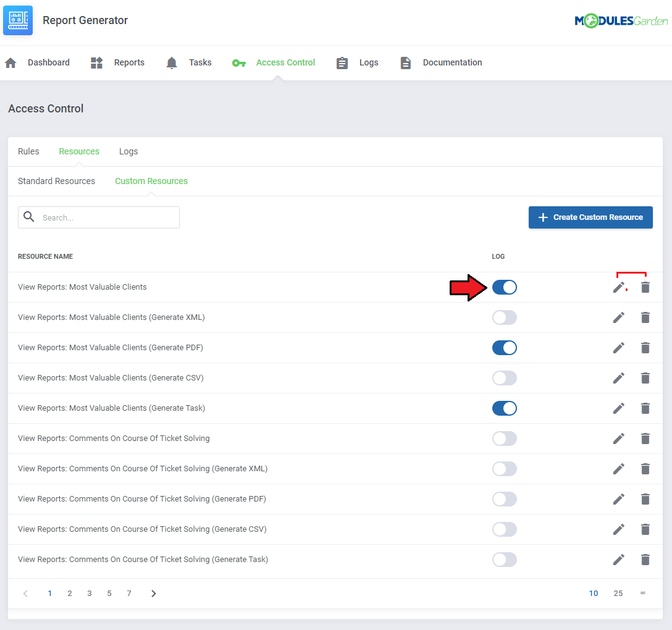Enable log for Ticket Solving (Generate XML)
Image resolution: width=672 pixels, height=630 pixels.
tap(505, 469)
